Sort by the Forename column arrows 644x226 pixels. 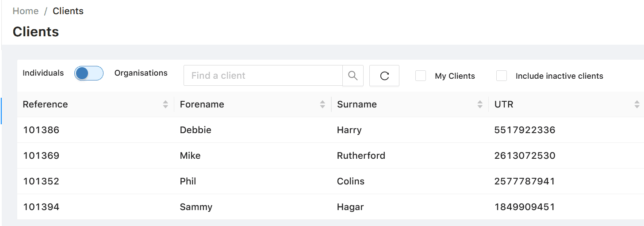(x=322, y=104)
